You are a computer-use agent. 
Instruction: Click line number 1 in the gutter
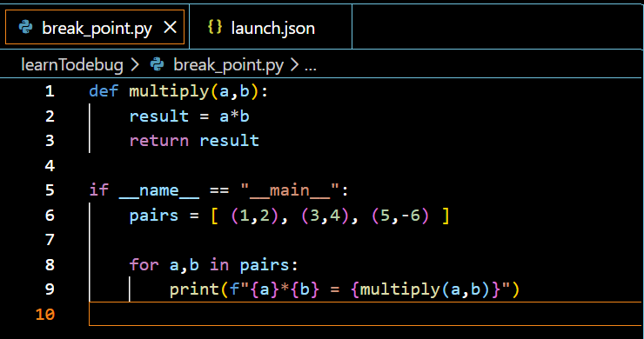tap(50, 91)
